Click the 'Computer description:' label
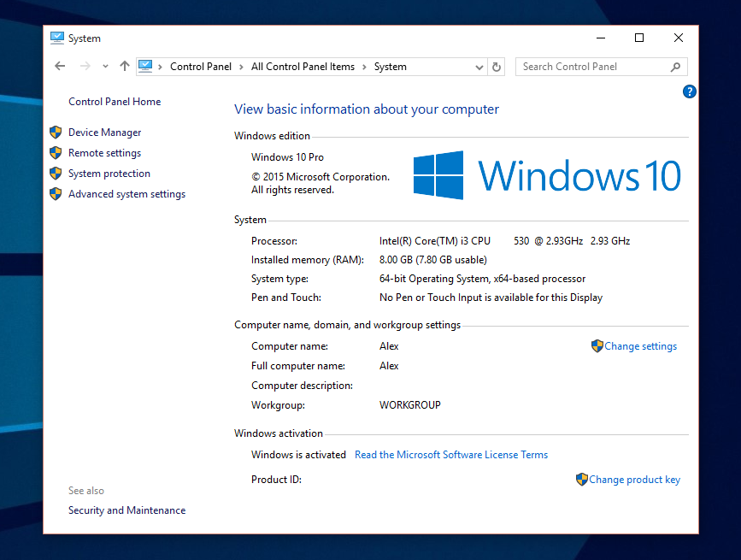 tap(302, 386)
